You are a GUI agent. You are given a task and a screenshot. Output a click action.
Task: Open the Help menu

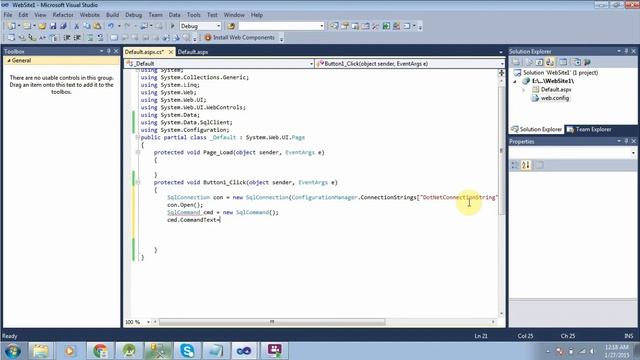click(257, 15)
